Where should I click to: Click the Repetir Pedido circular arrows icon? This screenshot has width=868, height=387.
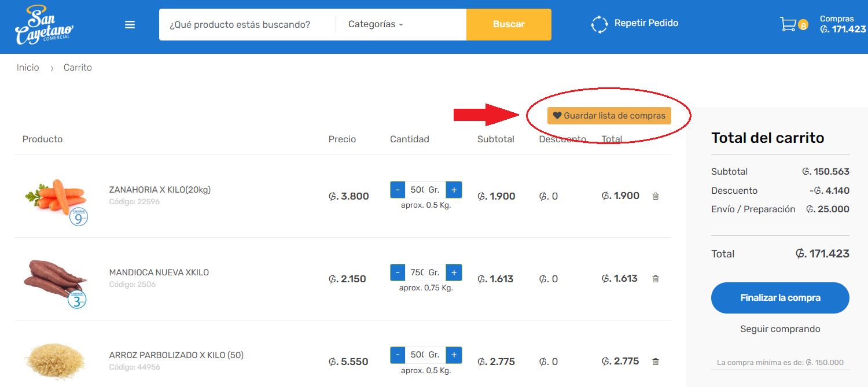click(599, 24)
